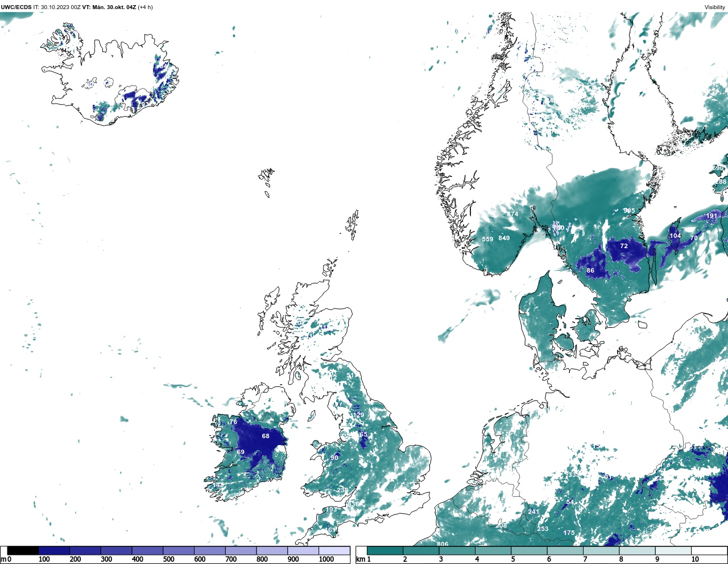Select the 5–6 km teal legend block
728x564 pixels.
pyautogui.click(x=529, y=550)
